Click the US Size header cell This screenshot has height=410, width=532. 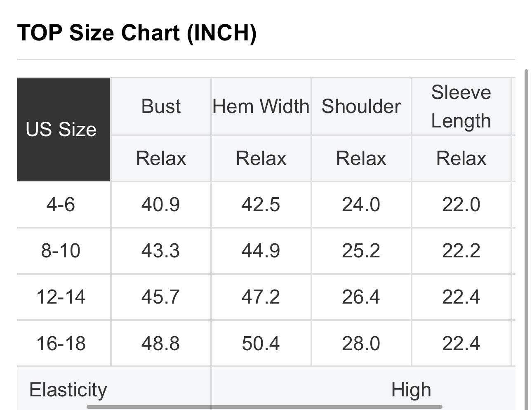61,129
